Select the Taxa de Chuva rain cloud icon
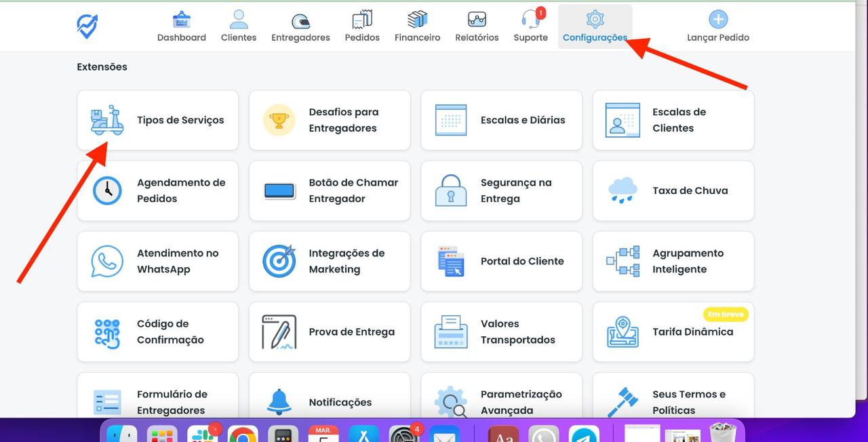This screenshot has height=442, width=868. [621, 190]
